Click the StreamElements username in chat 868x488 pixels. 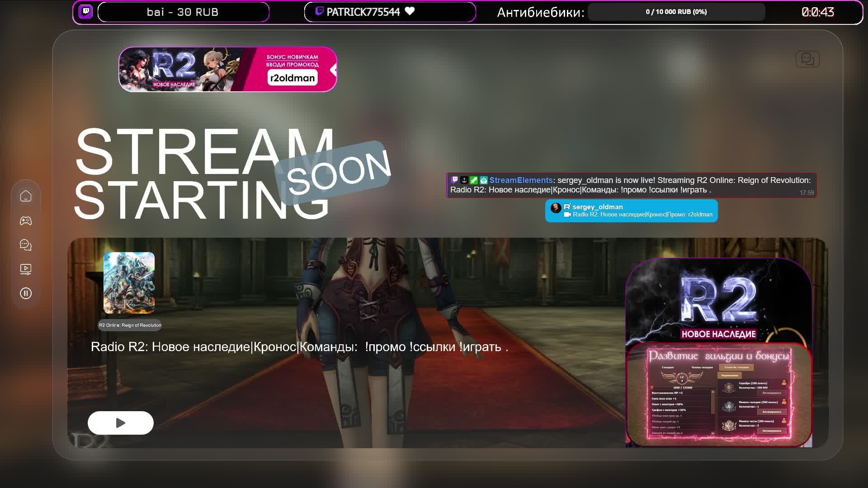click(521, 180)
